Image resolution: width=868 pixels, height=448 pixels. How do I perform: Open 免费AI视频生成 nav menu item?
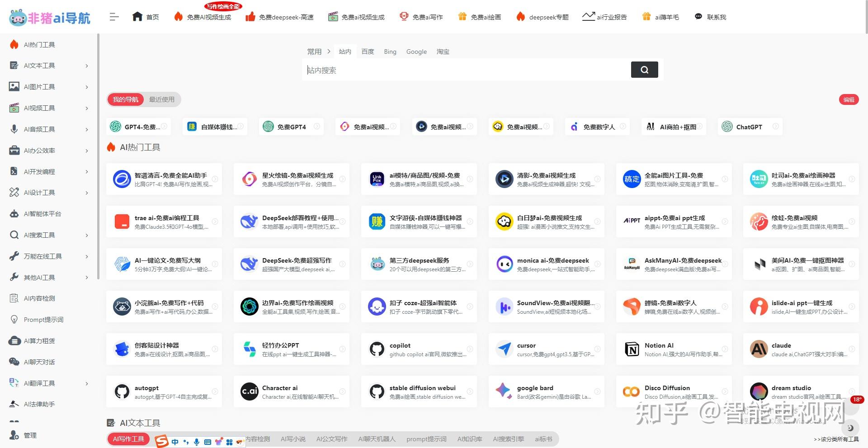203,17
